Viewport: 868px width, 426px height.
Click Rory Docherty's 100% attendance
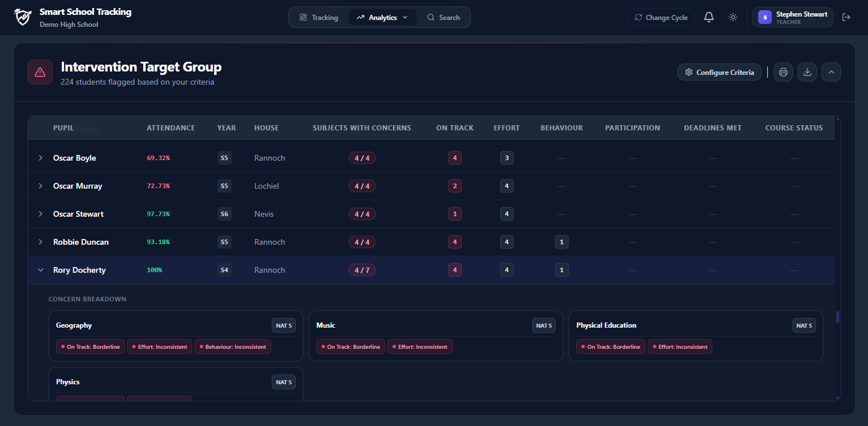coord(154,270)
